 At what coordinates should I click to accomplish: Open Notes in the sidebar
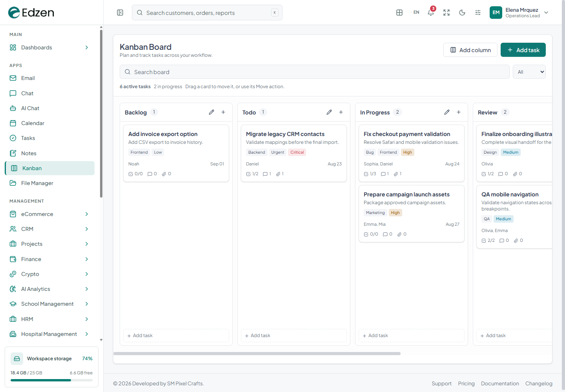click(x=49, y=153)
